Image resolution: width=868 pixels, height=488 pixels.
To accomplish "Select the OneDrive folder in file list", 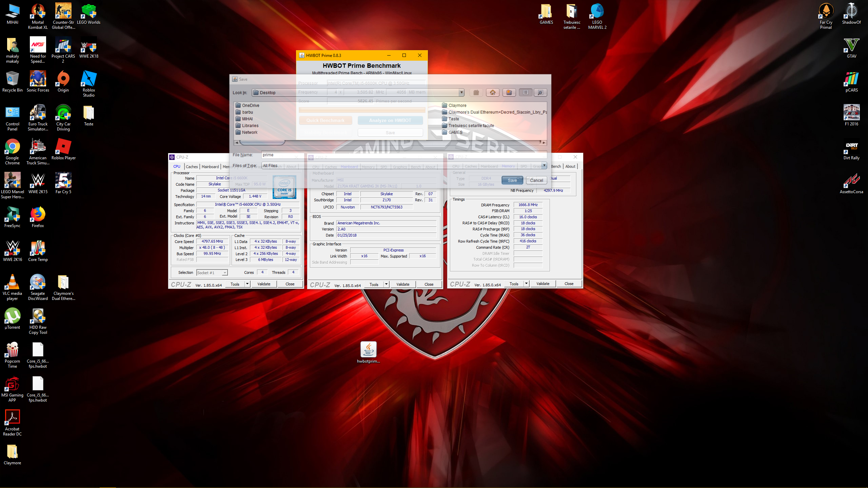I will [247, 105].
